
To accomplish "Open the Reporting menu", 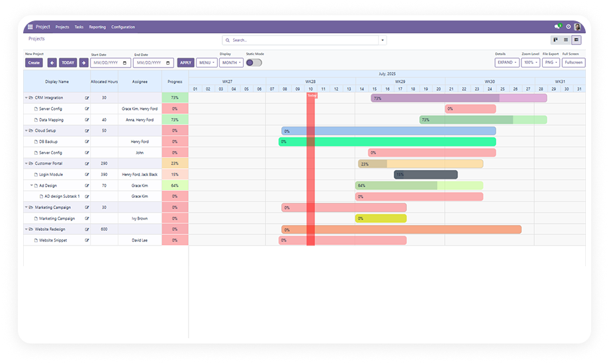I will point(97,27).
